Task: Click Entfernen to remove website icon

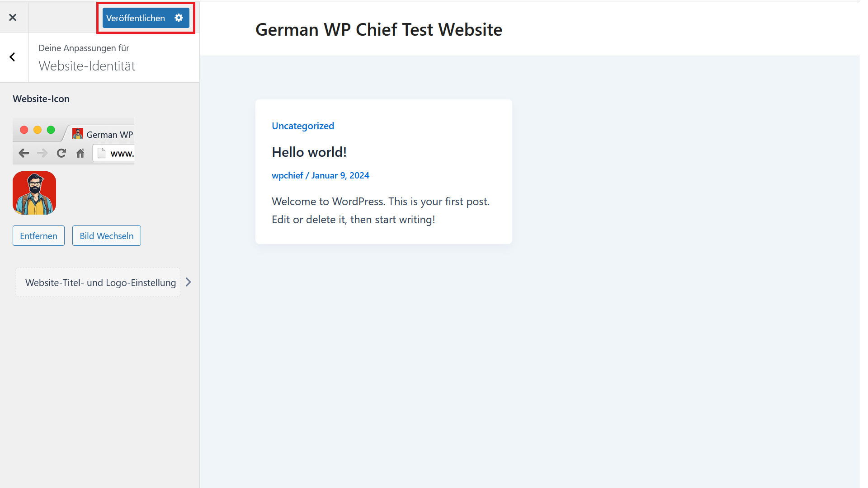Action: coord(38,235)
